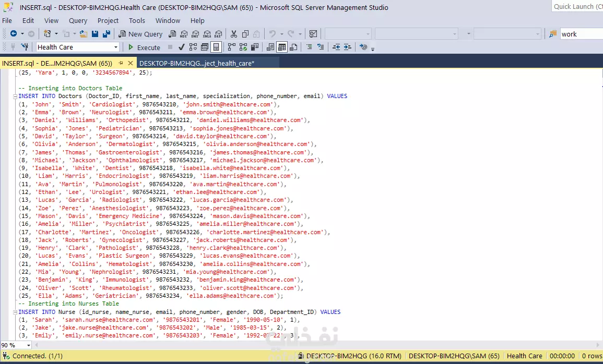Click the Decrease Indent icon
This screenshot has width=603, height=364.
pos(336,47)
